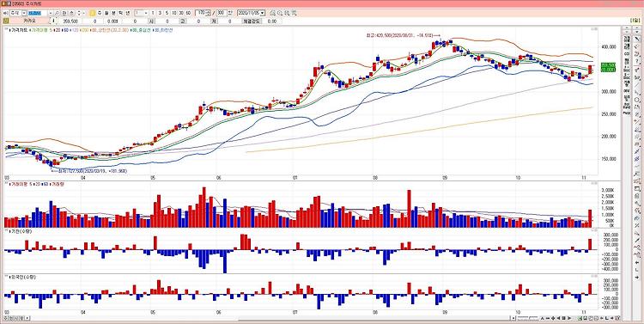
Task: Click the 체결강도 label button
Action: pos(252,21)
